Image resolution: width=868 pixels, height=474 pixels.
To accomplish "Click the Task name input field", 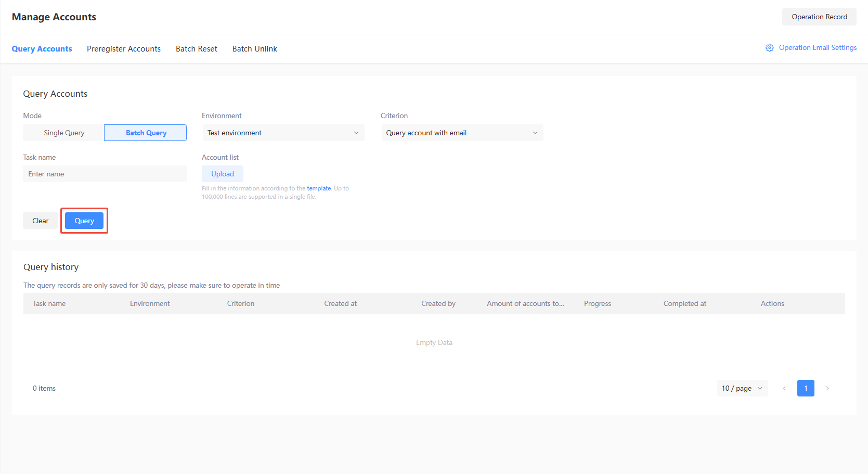I will click(104, 173).
